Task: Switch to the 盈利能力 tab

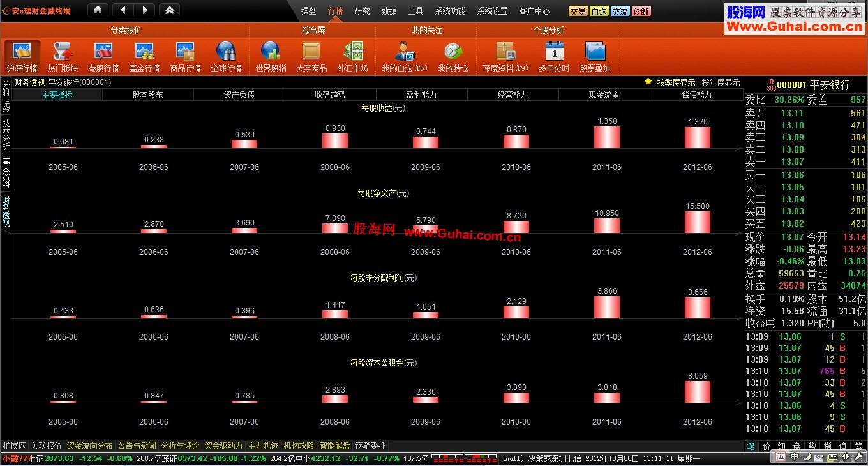Action: coord(422,94)
